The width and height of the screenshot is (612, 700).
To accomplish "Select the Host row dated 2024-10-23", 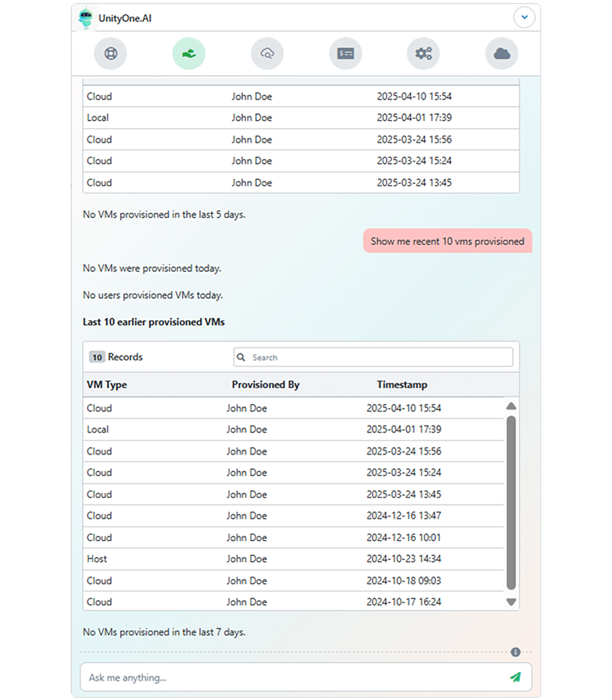I will [293, 559].
